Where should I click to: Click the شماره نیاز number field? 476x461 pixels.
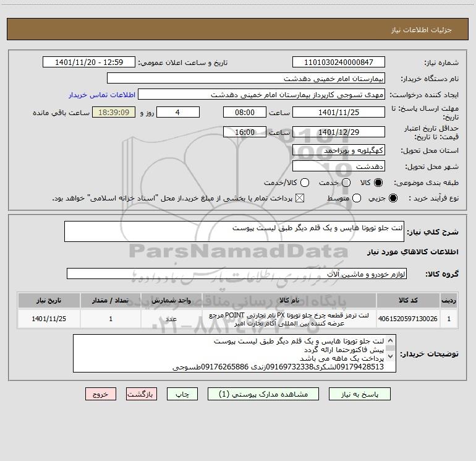click(x=339, y=62)
